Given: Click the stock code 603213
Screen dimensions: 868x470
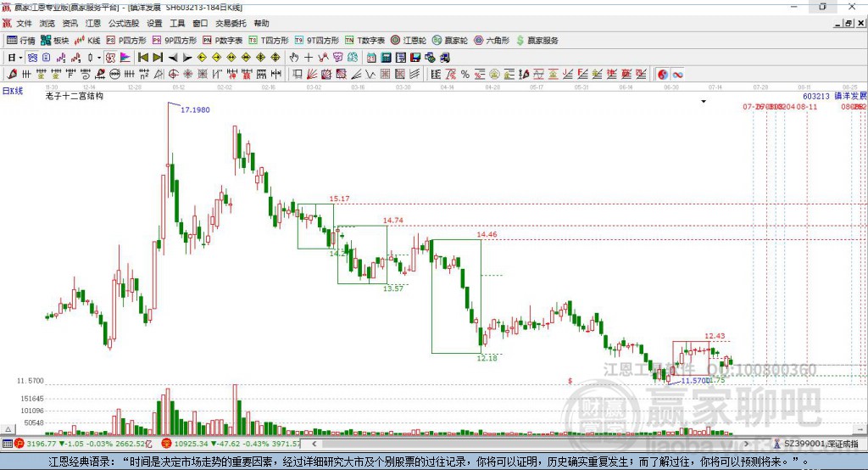Looking at the screenshot, I should click(816, 96).
